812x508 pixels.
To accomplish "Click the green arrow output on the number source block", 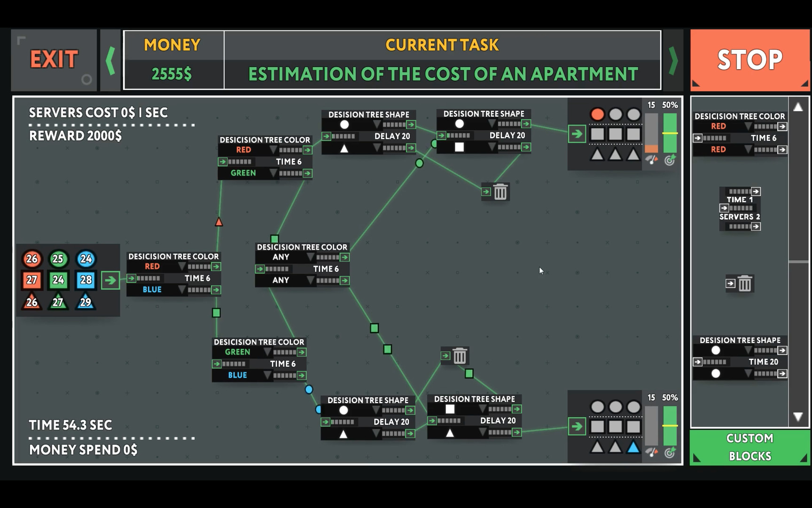I will click(x=111, y=280).
